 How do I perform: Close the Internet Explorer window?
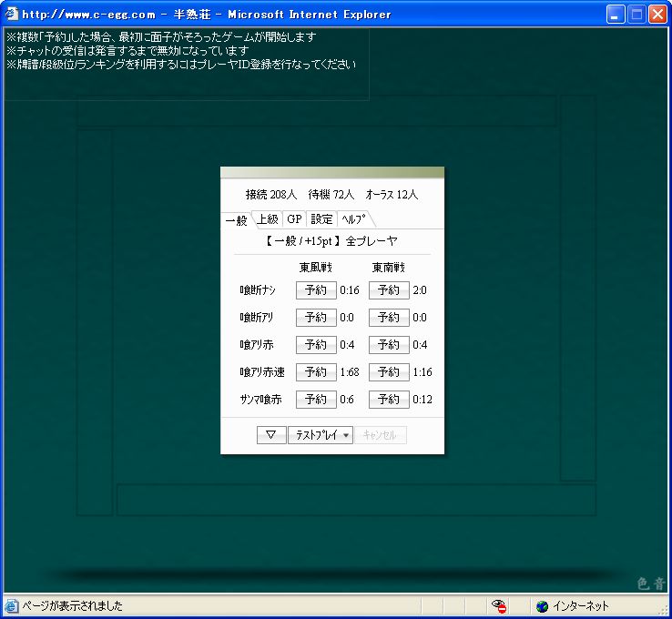[657, 15]
